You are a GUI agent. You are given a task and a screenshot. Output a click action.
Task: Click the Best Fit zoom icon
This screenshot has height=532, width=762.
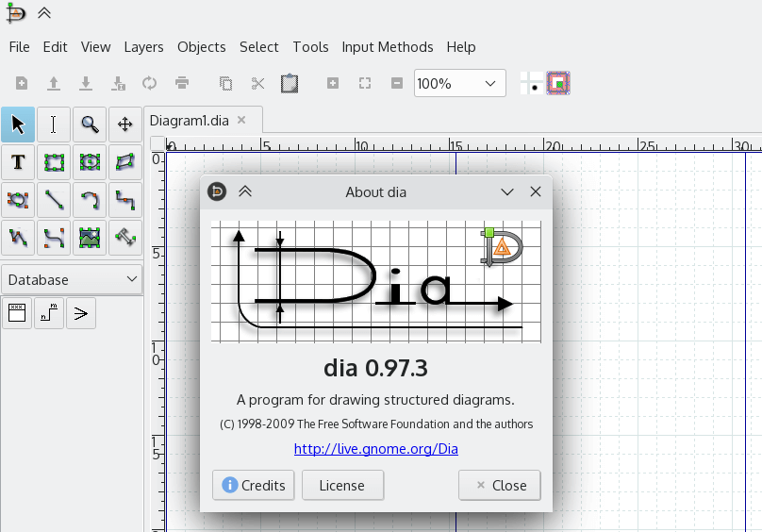[x=364, y=84]
